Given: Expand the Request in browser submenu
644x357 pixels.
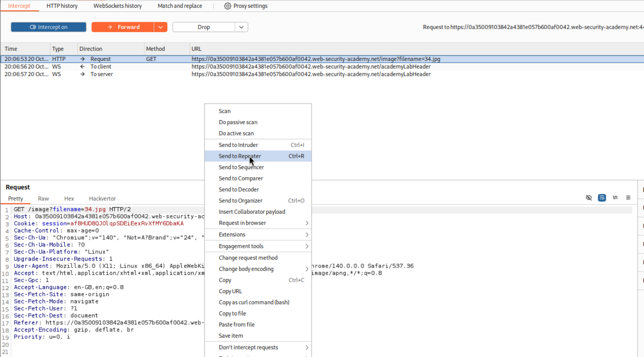Looking at the screenshot, I should [306, 223].
